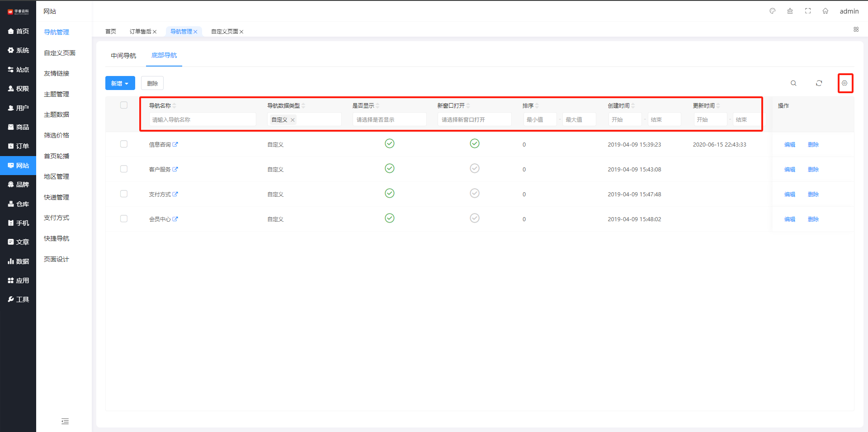Screen dimensions: 868x432
Task: Open the theme palette icon
Action: tap(772, 11)
